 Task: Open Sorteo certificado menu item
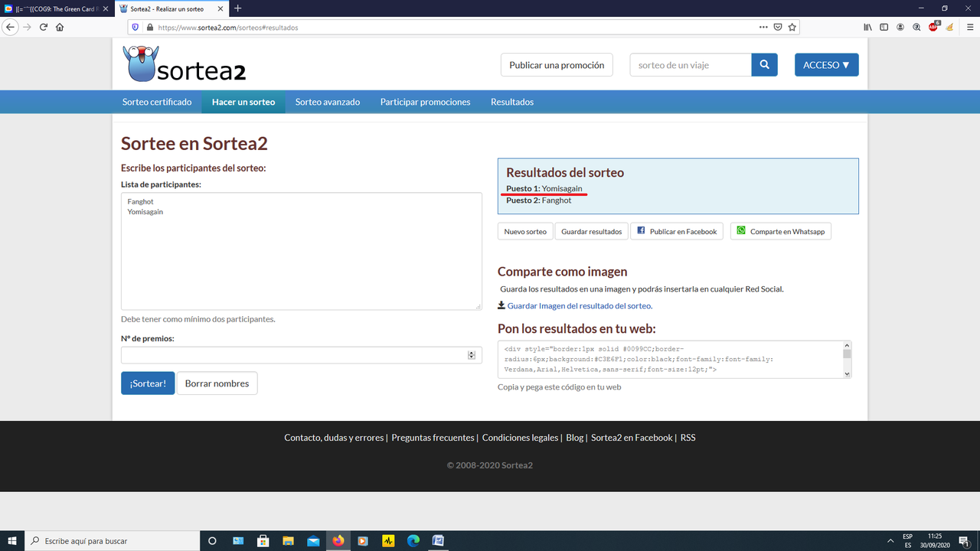click(157, 102)
